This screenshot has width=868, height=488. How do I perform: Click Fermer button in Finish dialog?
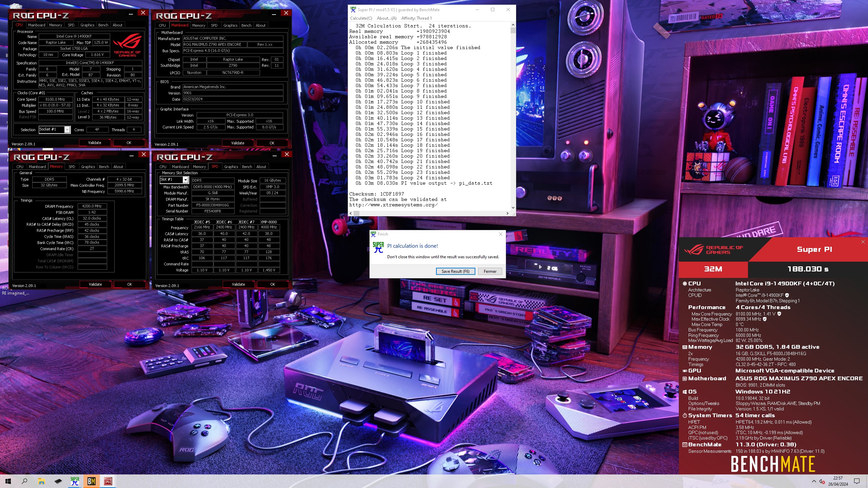[490, 271]
